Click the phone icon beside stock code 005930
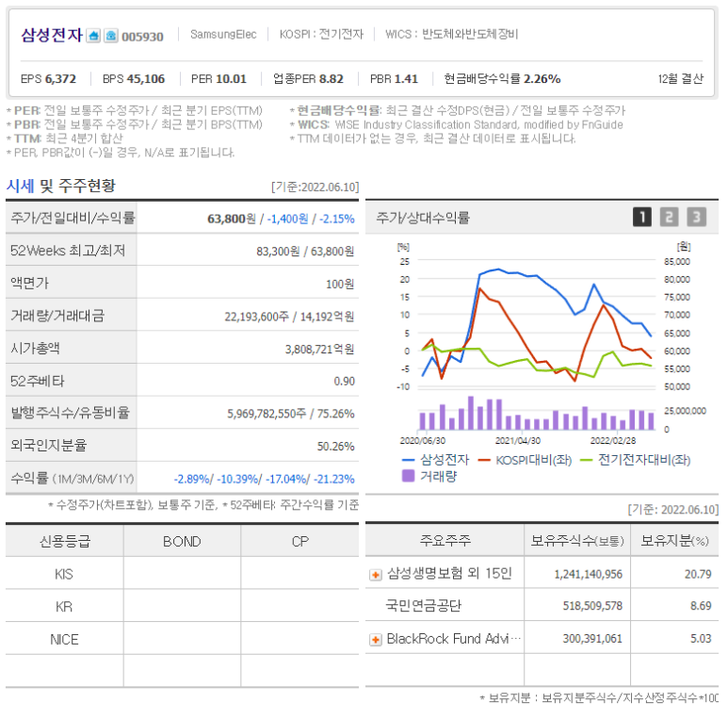Screen dimensions: 728x719 (x=110, y=36)
